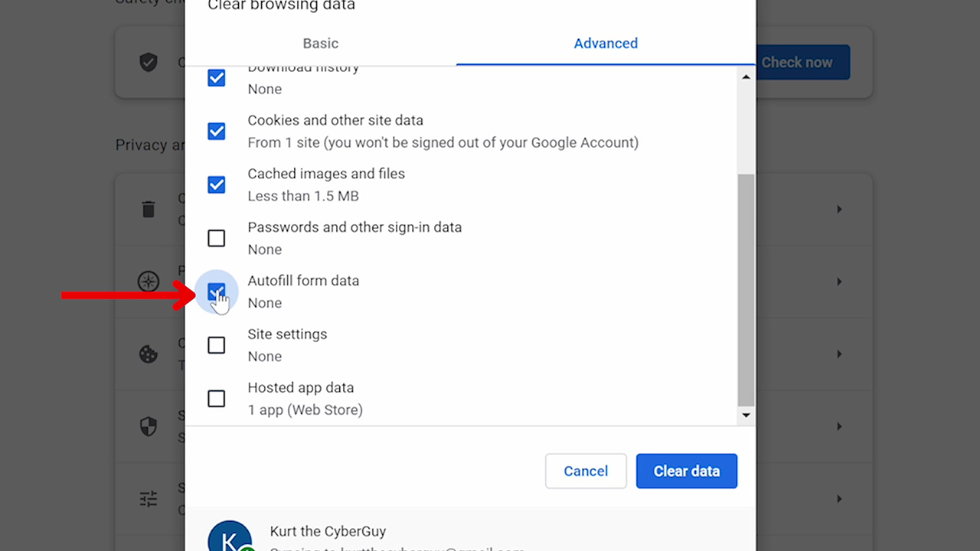Click the shield Security icon
This screenshot has width=980, height=551.
click(x=149, y=427)
